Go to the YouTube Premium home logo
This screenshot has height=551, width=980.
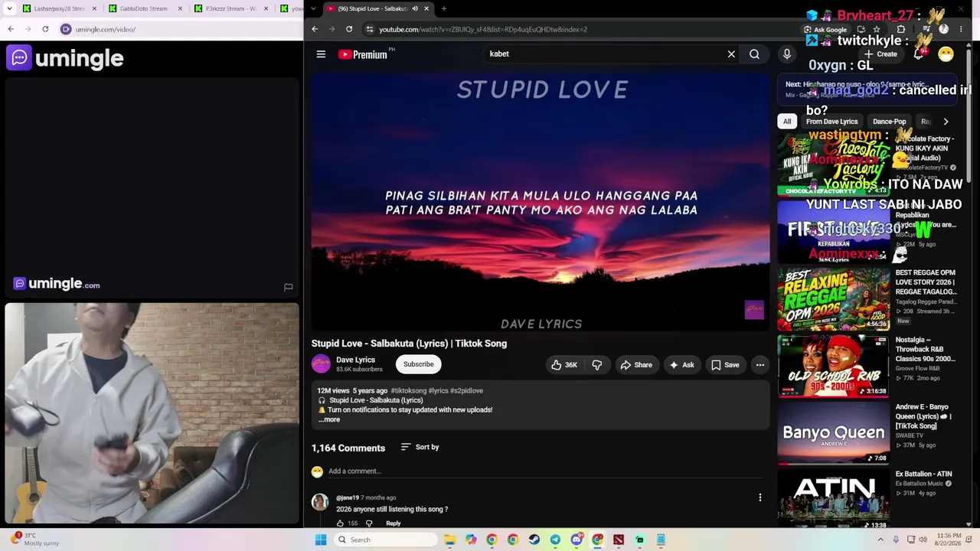[363, 54]
